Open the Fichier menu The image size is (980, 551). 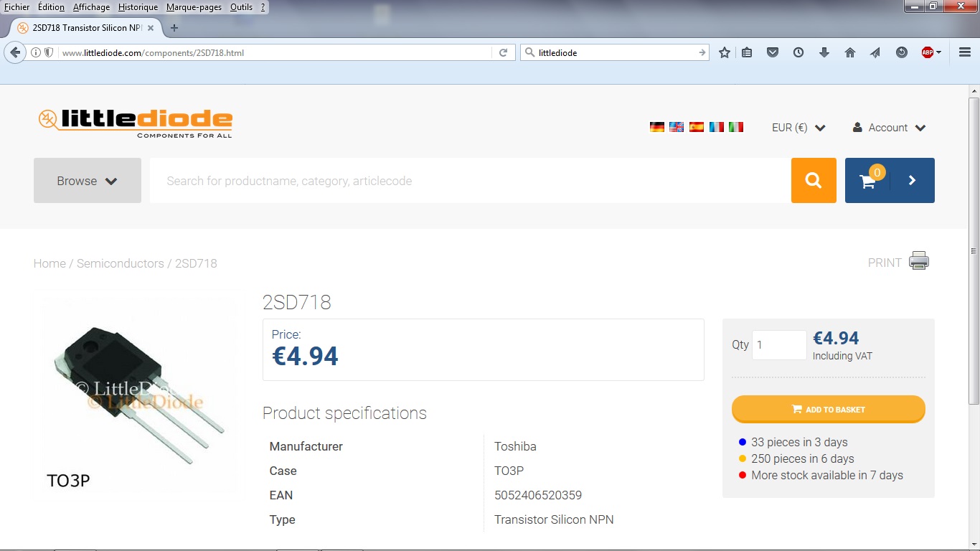[x=17, y=7]
